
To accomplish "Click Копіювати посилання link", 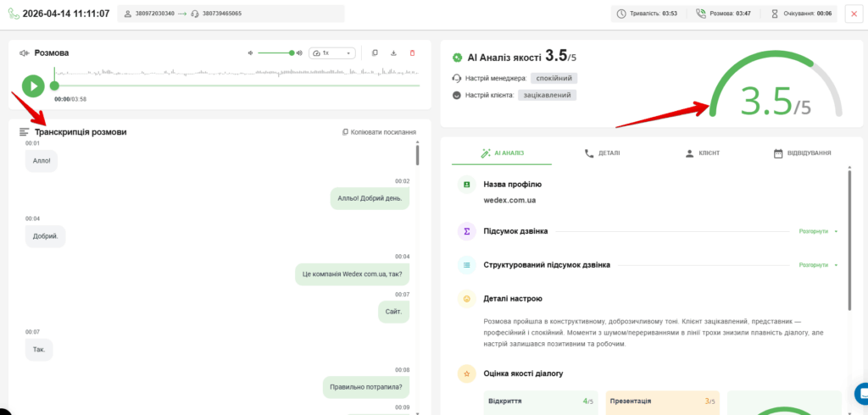I will click(x=379, y=132).
